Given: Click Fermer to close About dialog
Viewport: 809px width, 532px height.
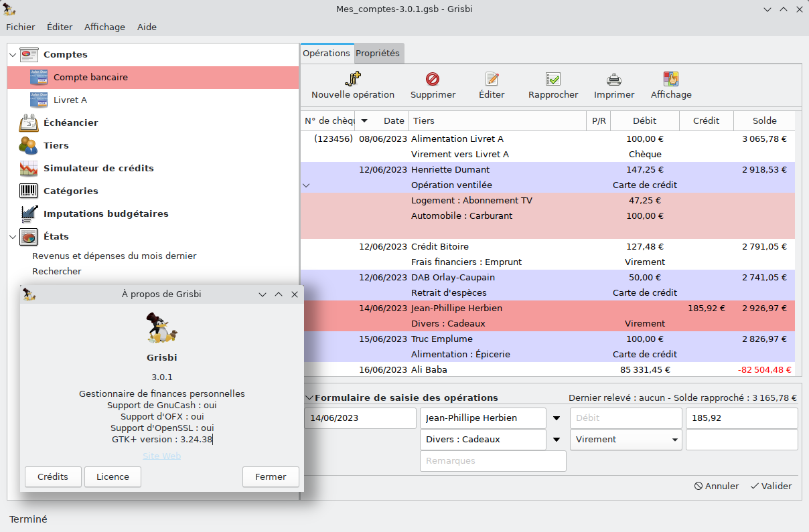Looking at the screenshot, I should click(271, 477).
